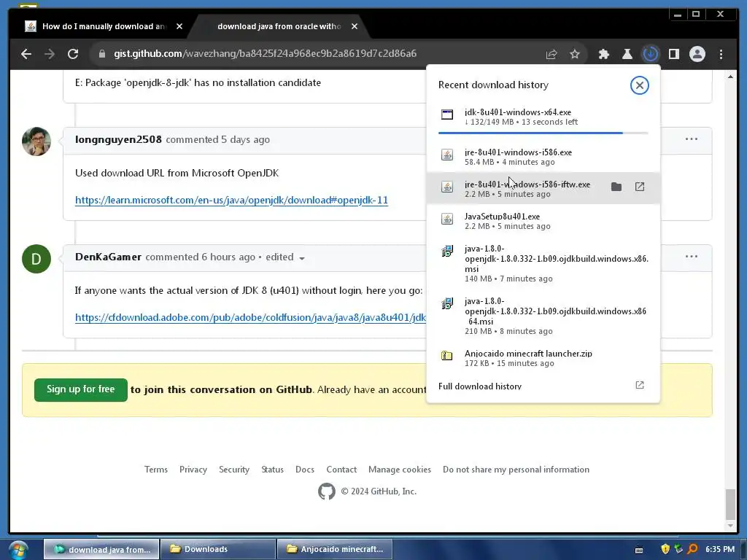
Task: Click Anjocaido minecraft launcher.zip icon
Action: pyautogui.click(x=447, y=356)
